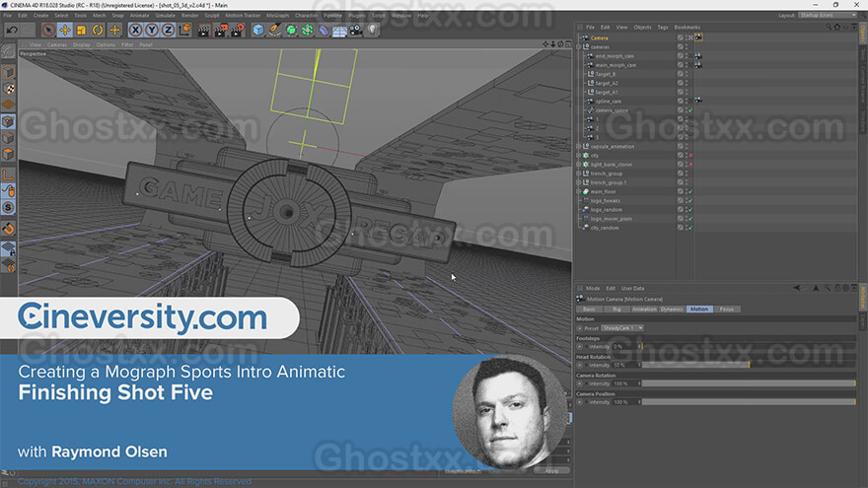The width and height of the screenshot is (868, 488).
Task: Render the active view
Action: tap(204, 30)
